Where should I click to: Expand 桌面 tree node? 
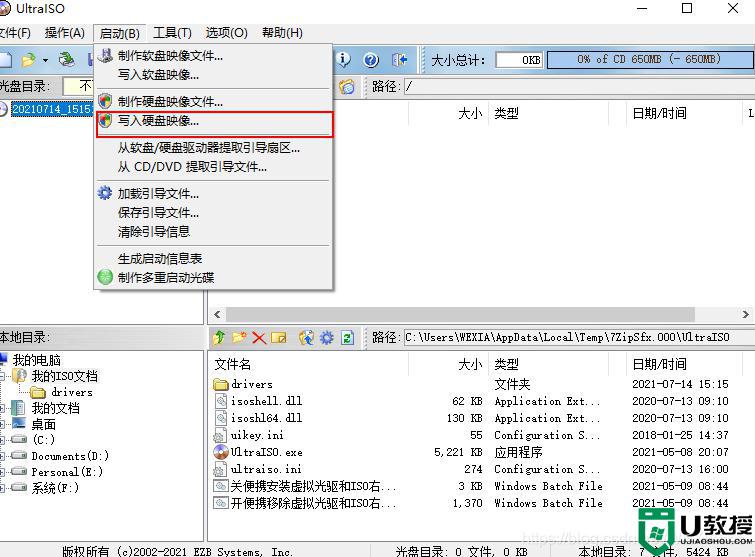coord(2,425)
